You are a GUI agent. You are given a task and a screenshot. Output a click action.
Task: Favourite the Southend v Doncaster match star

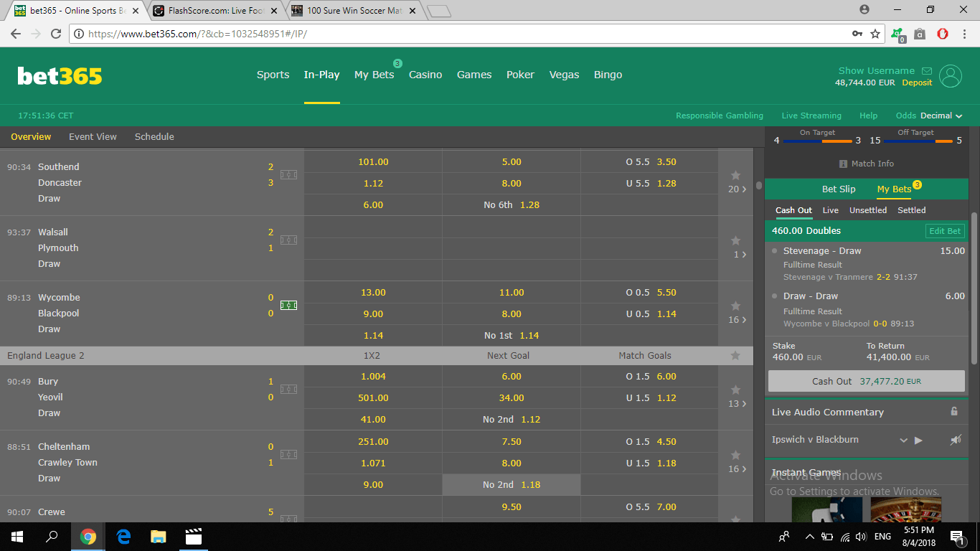coord(735,175)
